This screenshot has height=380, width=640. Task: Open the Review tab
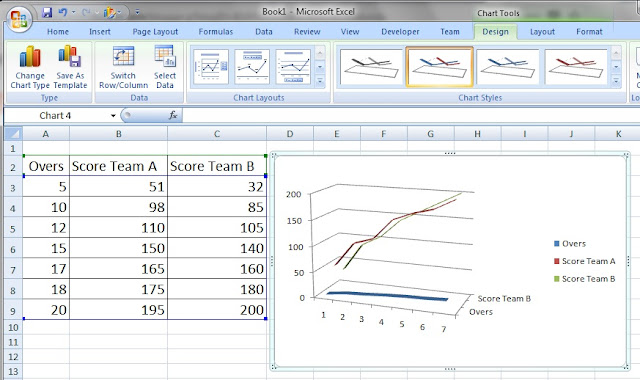pos(307,32)
